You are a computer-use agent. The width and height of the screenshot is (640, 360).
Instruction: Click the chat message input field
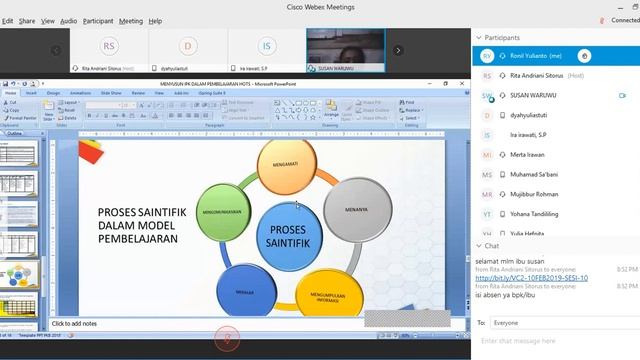(x=559, y=341)
